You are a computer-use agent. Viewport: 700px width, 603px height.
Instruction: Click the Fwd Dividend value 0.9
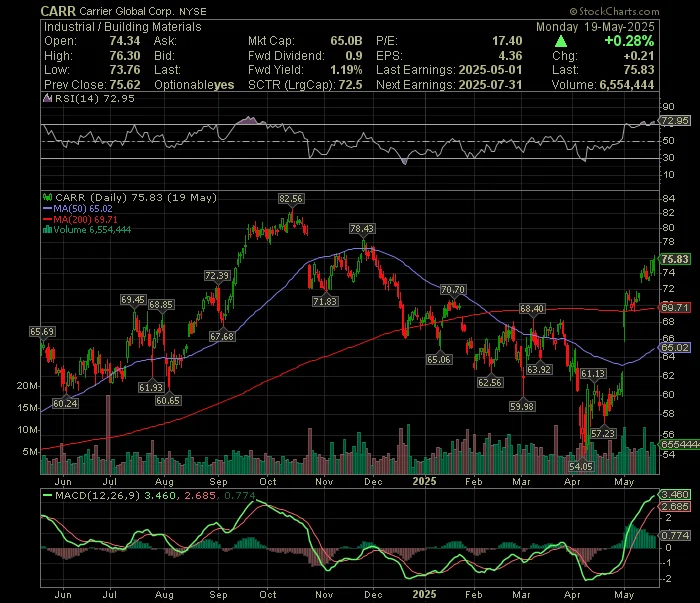tap(354, 56)
